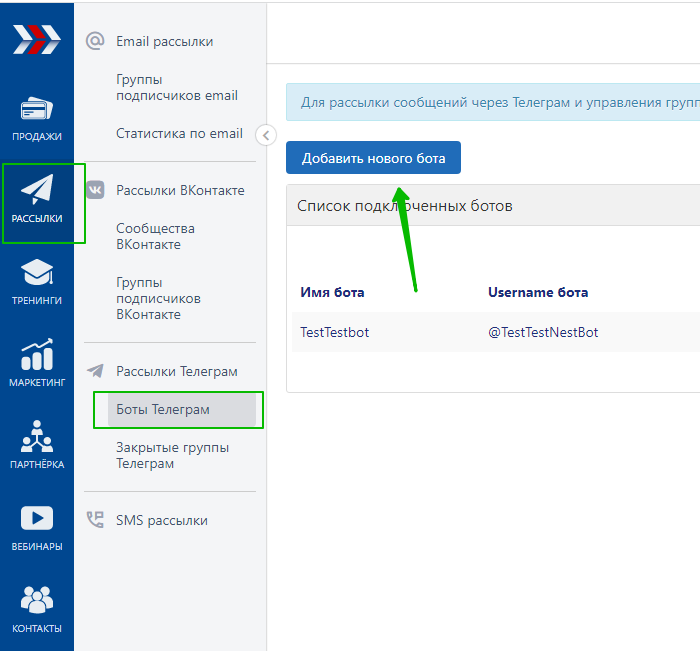Go to Сообщества ВКонтакте
Screen dimensions: 700x651
(155, 236)
